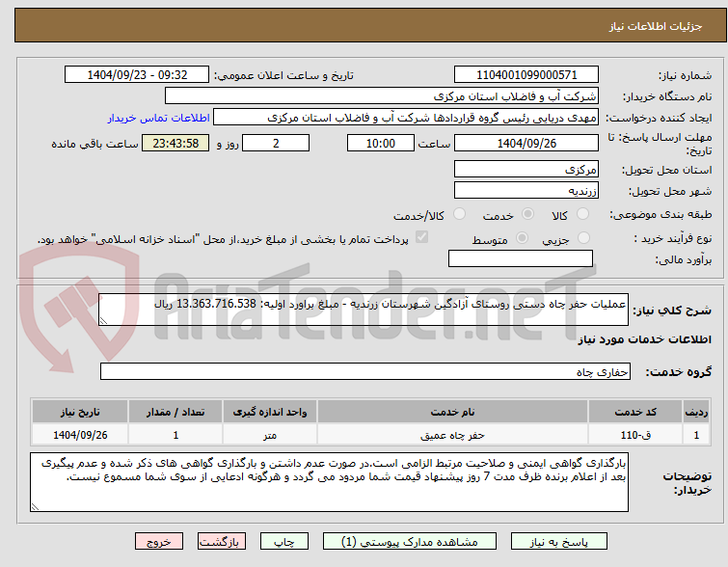
Task: Select the خدمت radio button
Action: (x=527, y=214)
